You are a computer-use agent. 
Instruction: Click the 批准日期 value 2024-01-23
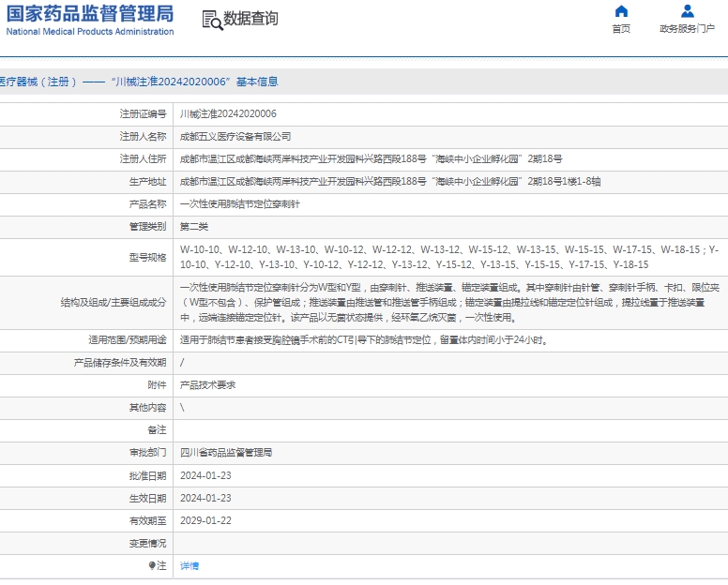[x=205, y=475]
